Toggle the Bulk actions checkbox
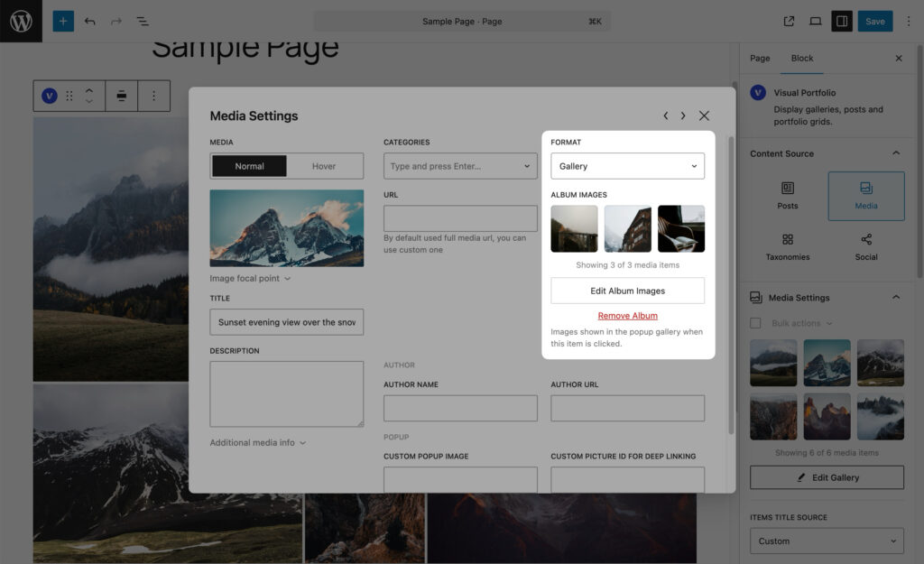Screen dimensions: 924x564 click(x=755, y=323)
